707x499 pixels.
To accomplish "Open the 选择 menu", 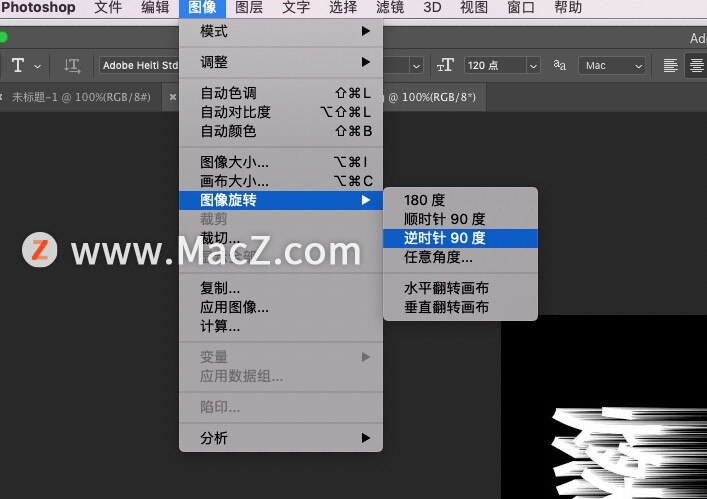I will (x=343, y=7).
